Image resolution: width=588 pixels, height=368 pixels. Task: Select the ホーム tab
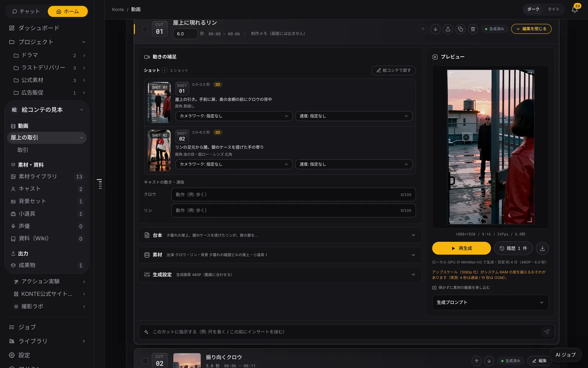68,11
